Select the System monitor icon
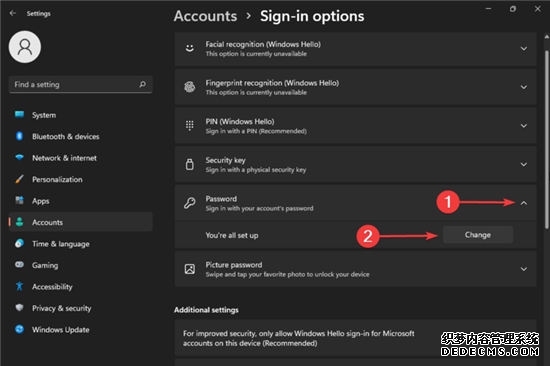The image size is (550, 366). [x=19, y=115]
